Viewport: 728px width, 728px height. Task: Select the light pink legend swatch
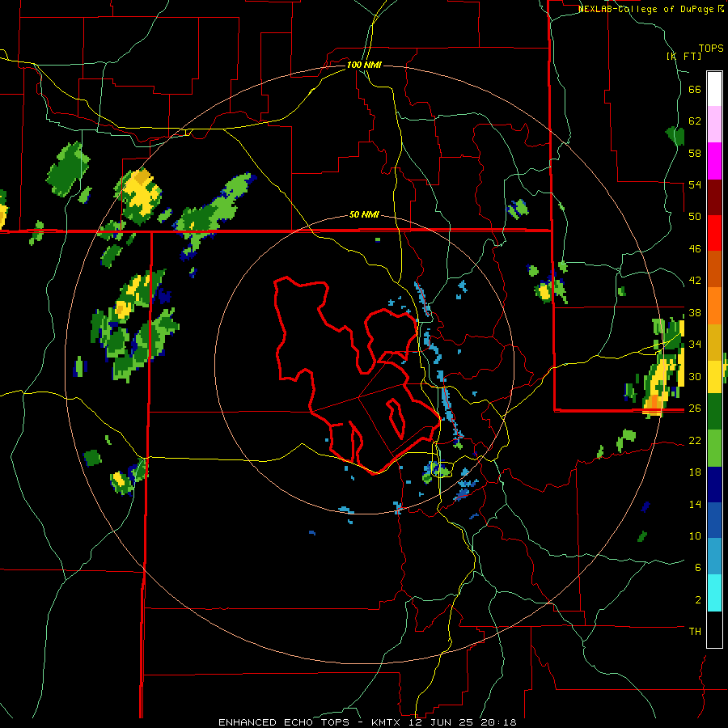[x=714, y=125]
